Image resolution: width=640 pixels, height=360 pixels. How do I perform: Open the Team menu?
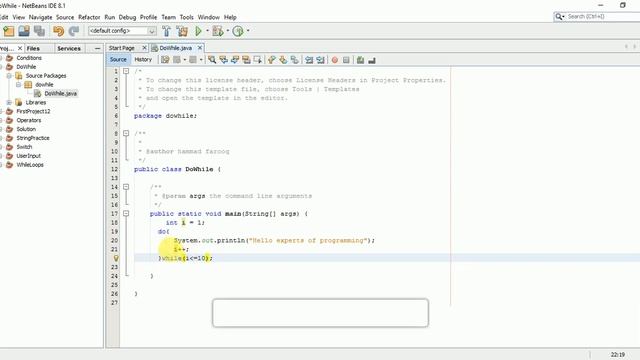coord(168,17)
